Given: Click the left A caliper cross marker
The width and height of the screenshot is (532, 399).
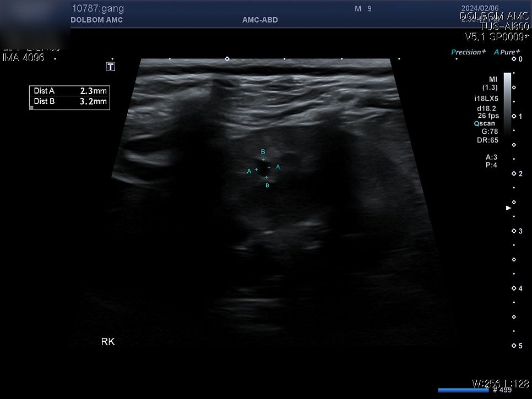Looking at the screenshot, I should (256, 169).
